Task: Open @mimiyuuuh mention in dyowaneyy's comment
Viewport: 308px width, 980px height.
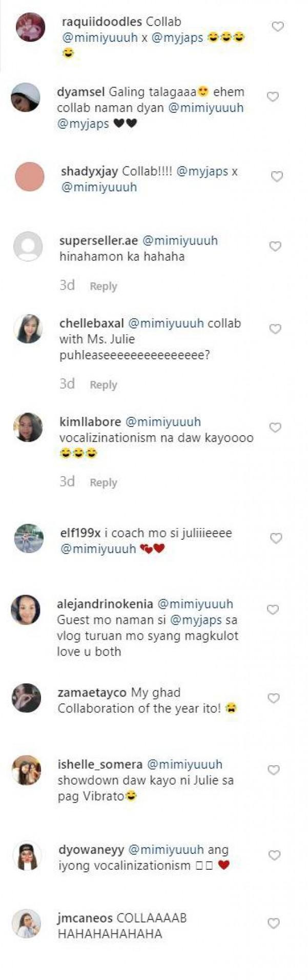Action: click(166, 850)
